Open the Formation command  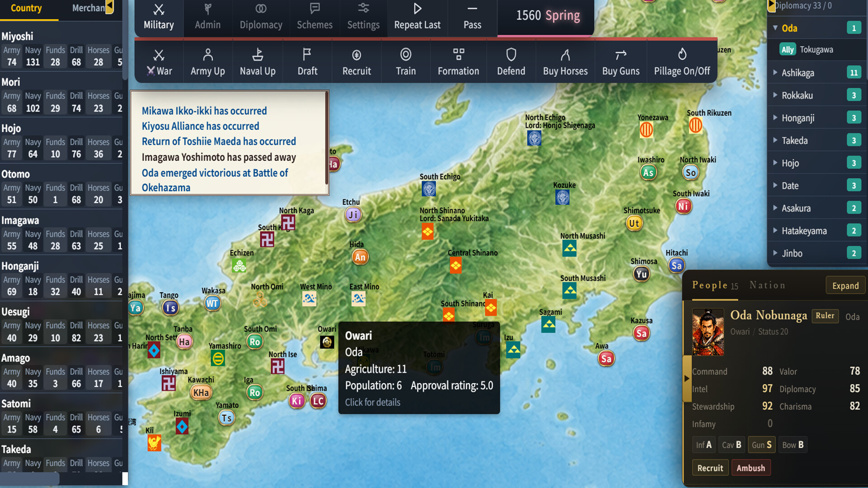[x=458, y=62]
